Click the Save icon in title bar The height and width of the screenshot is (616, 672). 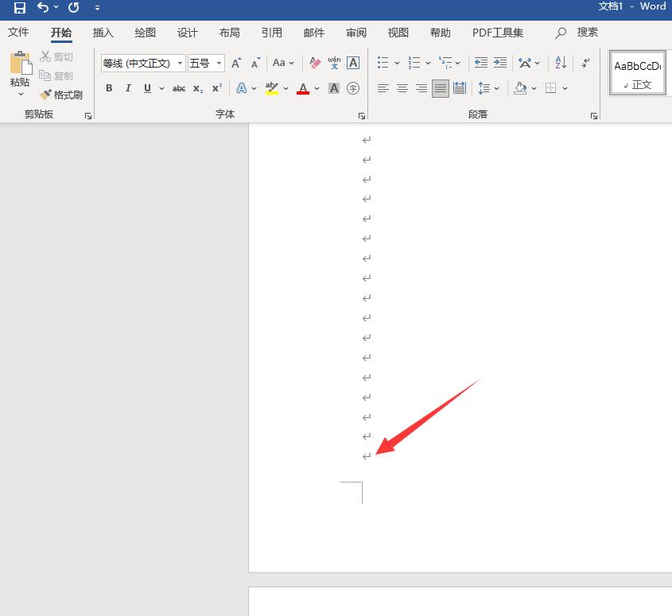click(x=20, y=7)
